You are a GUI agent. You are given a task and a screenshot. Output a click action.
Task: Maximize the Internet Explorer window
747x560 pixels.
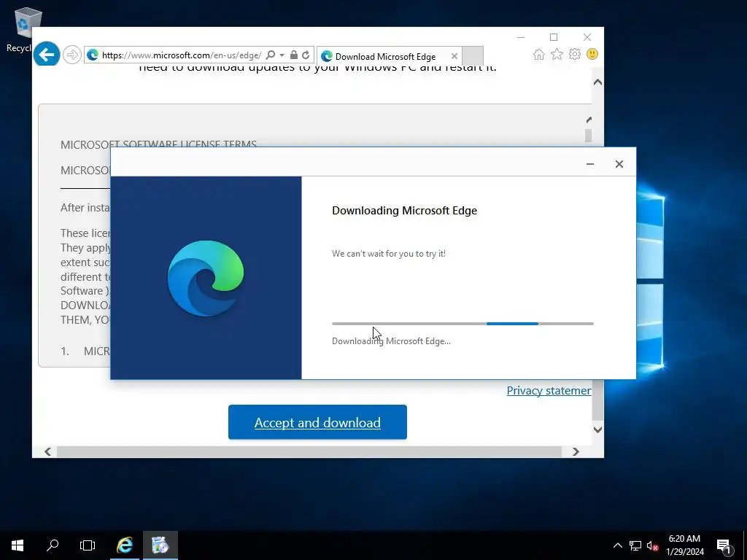(x=554, y=37)
